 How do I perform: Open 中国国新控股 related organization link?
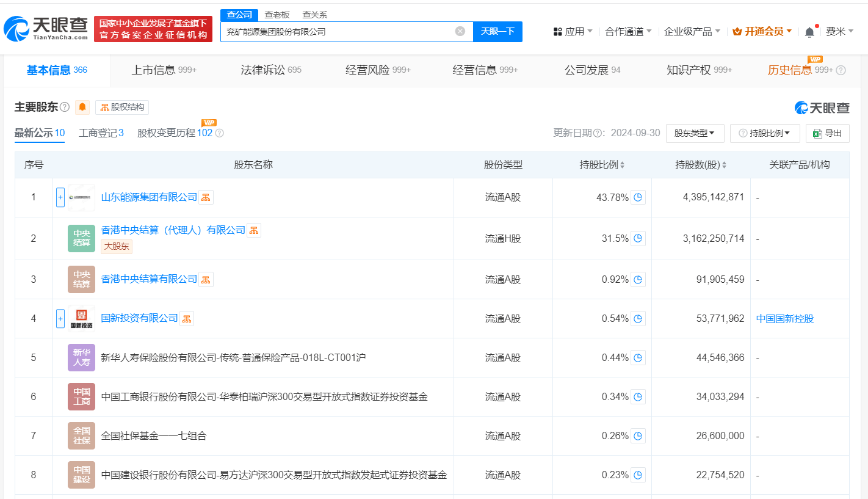point(785,318)
